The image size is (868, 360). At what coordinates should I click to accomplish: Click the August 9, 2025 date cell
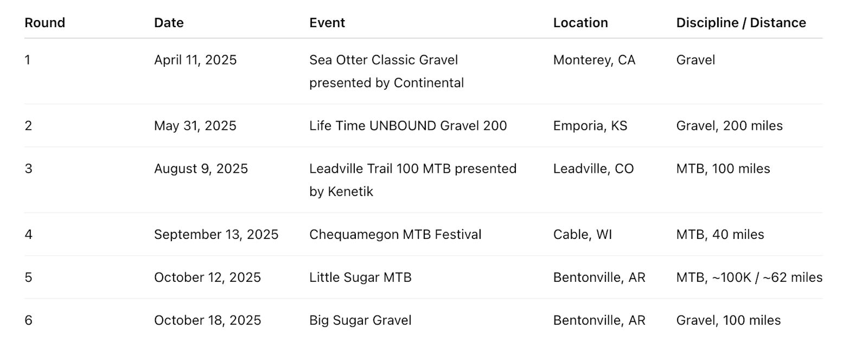pos(201,168)
